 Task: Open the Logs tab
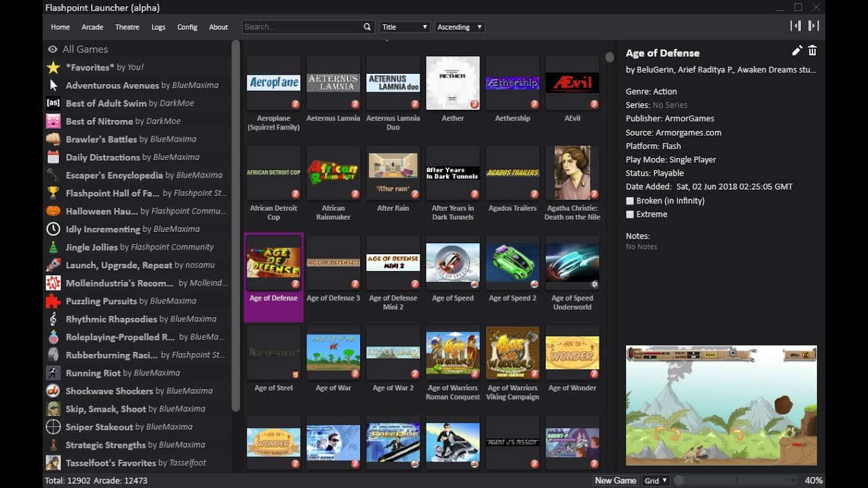click(x=158, y=27)
